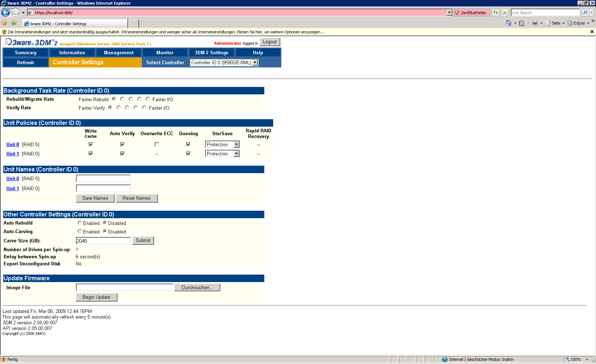Open recent pages dropdown arrow
The width and height of the screenshot is (596, 364).
click(23, 13)
